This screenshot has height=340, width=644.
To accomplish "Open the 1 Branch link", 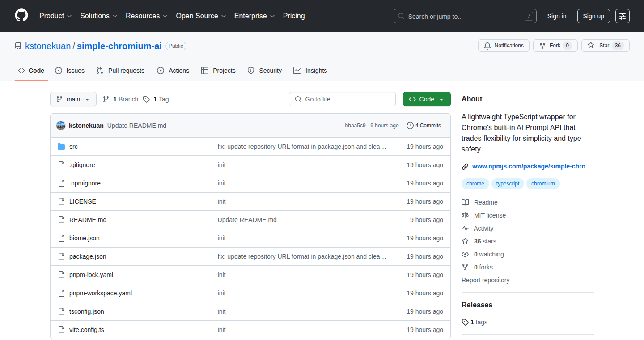I will click(x=120, y=99).
